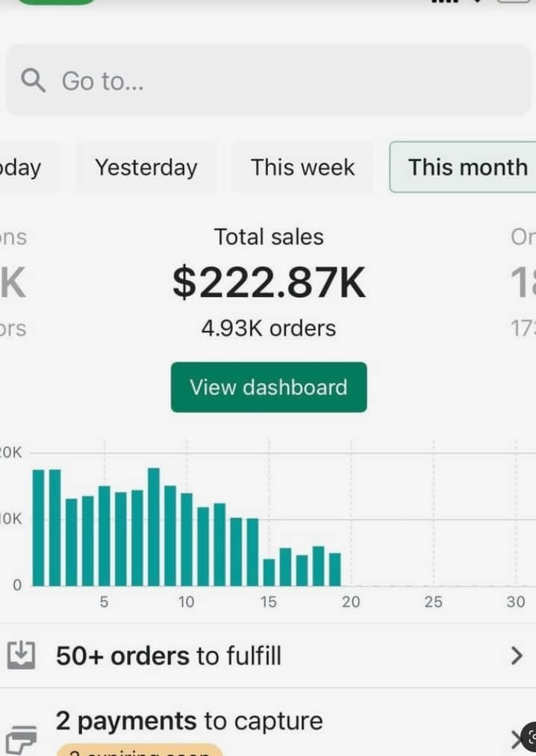Viewport: 536px width, 756px height.
Task: Tap the 4.93K orders label
Action: [x=269, y=328]
